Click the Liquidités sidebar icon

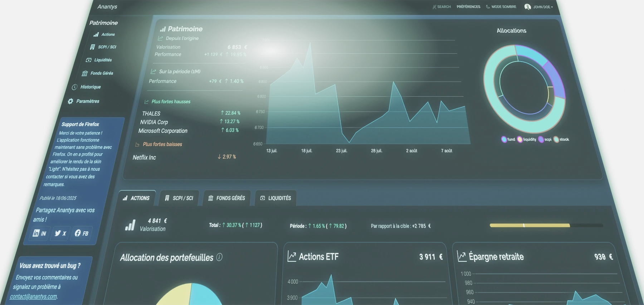(89, 60)
